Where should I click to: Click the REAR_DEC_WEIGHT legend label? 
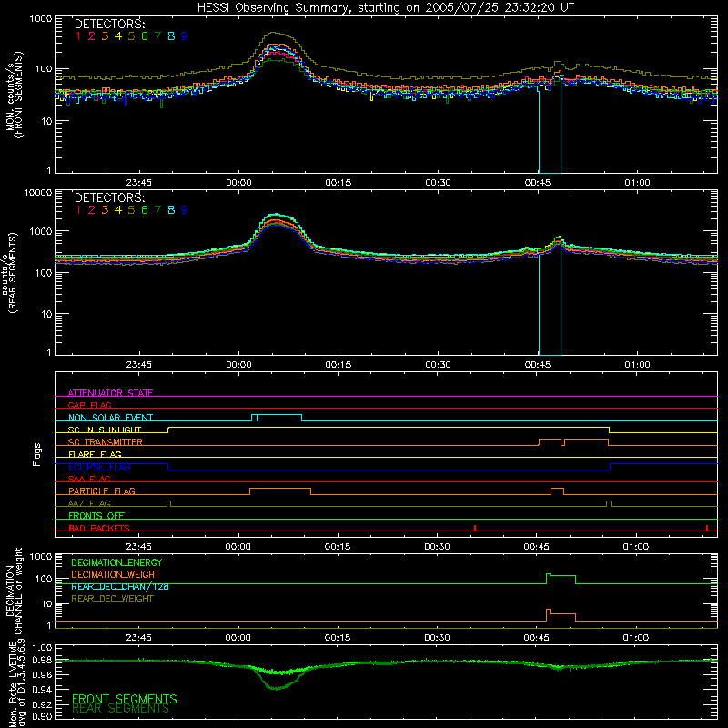point(112,599)
